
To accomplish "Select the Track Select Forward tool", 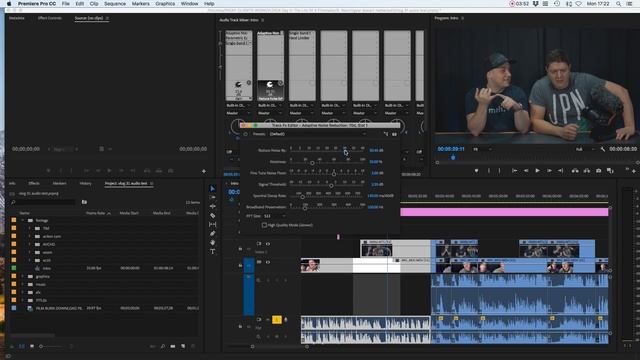I will click(213, 197).
